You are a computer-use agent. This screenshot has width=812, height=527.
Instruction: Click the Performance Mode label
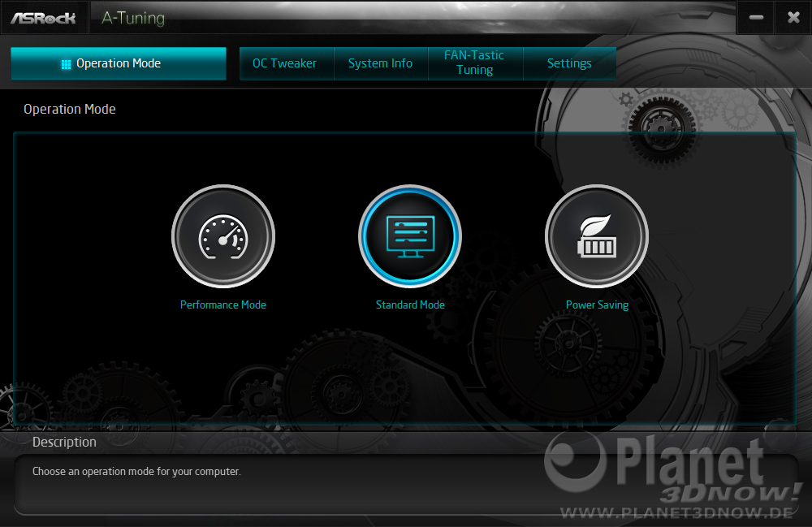click(223, 305)
